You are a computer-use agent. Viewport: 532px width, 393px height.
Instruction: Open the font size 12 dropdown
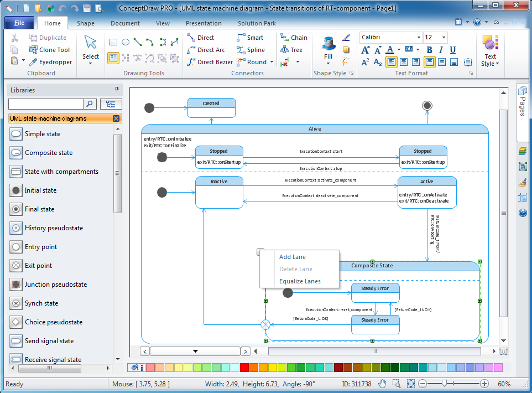[444, 38]
